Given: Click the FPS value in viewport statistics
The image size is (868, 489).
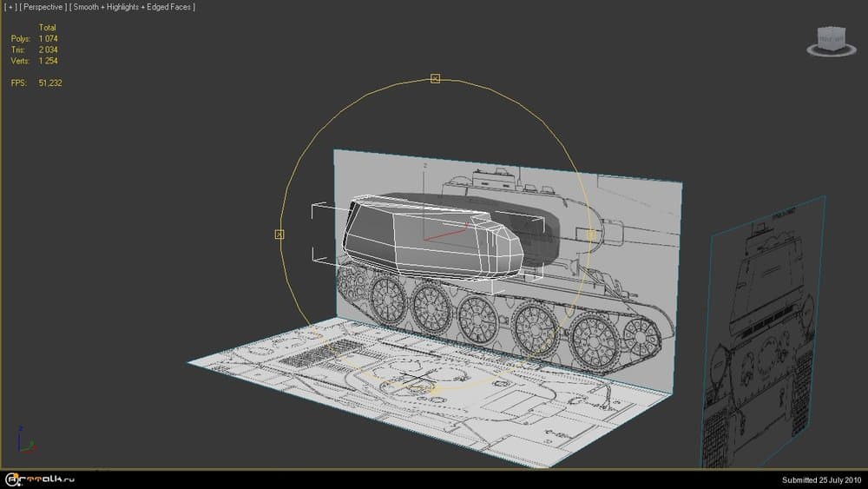Looking at the screenshot, I should pyautogui.click(x=49, y=83).
